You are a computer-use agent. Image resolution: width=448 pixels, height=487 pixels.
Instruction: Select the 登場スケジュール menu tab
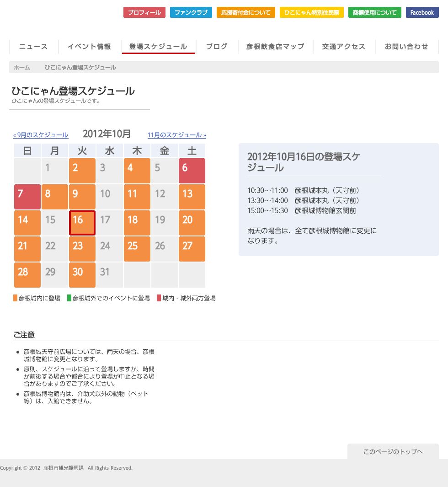coord(158,47)
